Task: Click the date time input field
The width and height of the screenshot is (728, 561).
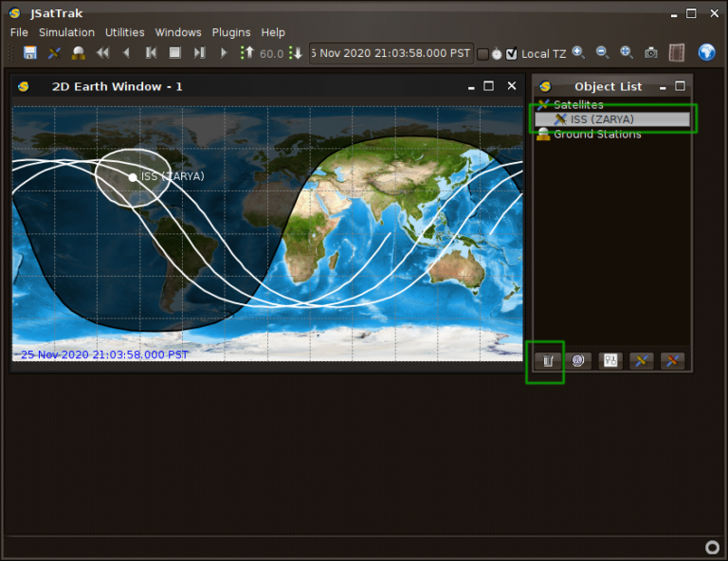Action: [391, 53]
